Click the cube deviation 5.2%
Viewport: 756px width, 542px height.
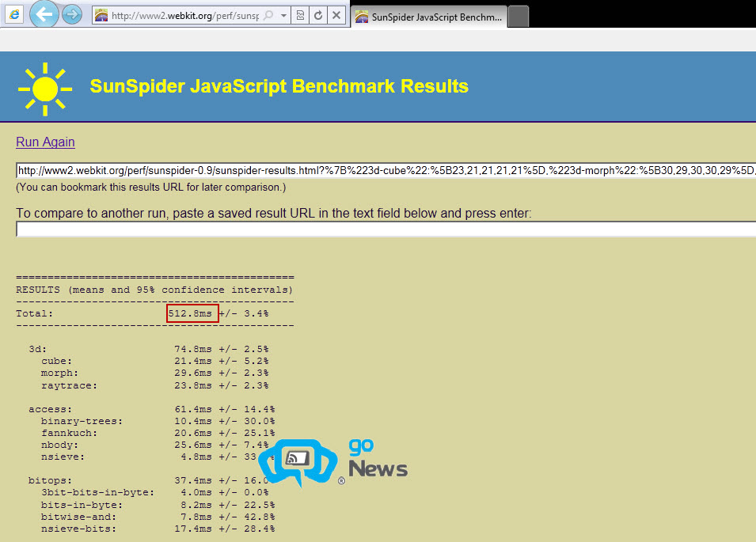256,361
